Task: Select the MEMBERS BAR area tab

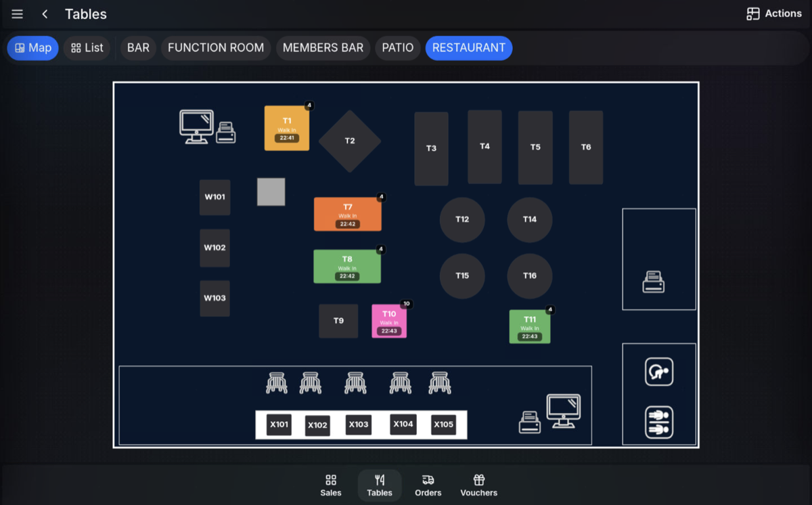Action: point(323,48)
